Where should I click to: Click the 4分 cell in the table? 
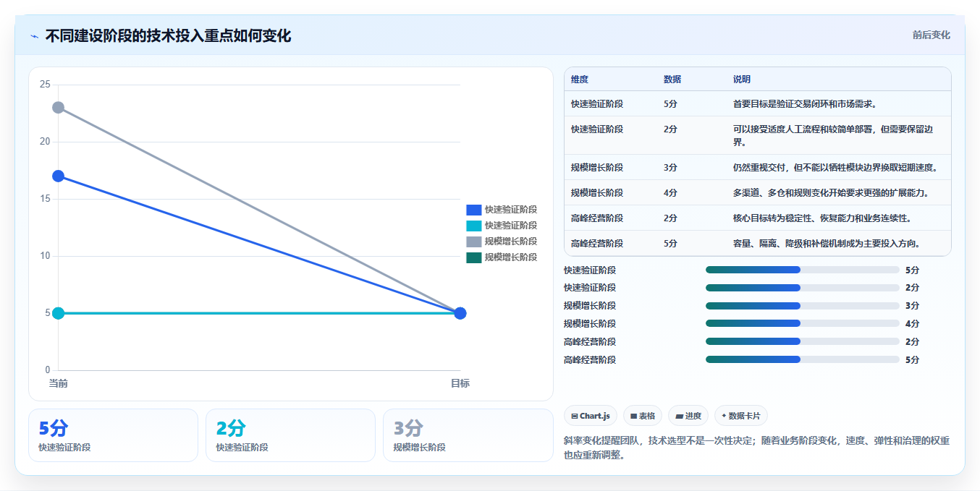coord(670,193)
